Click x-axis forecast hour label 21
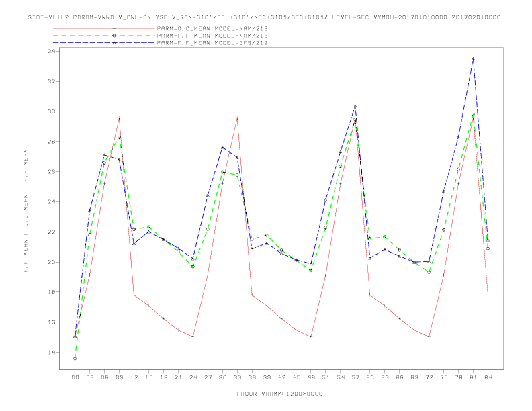Screen dimensions: 532x411 (x=178, y=377)
